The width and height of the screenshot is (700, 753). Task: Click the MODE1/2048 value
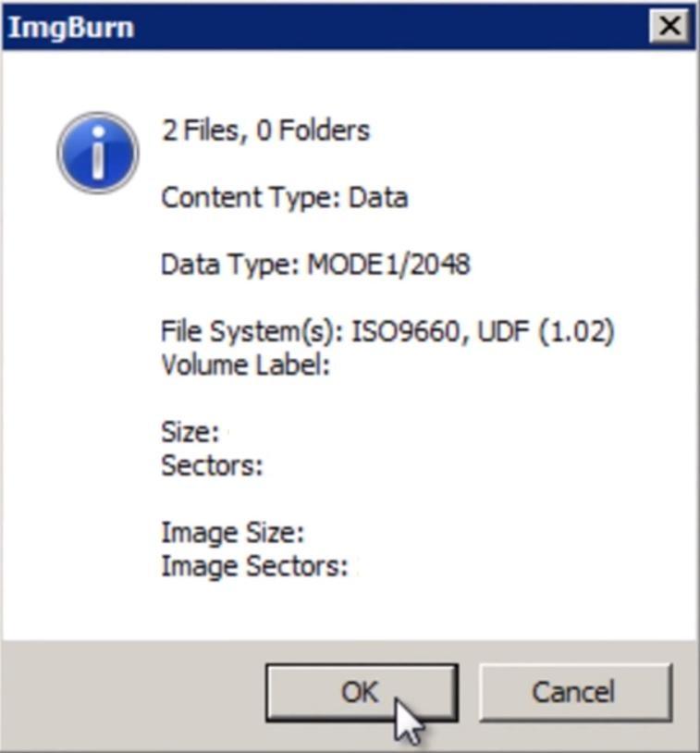point(389,265)
